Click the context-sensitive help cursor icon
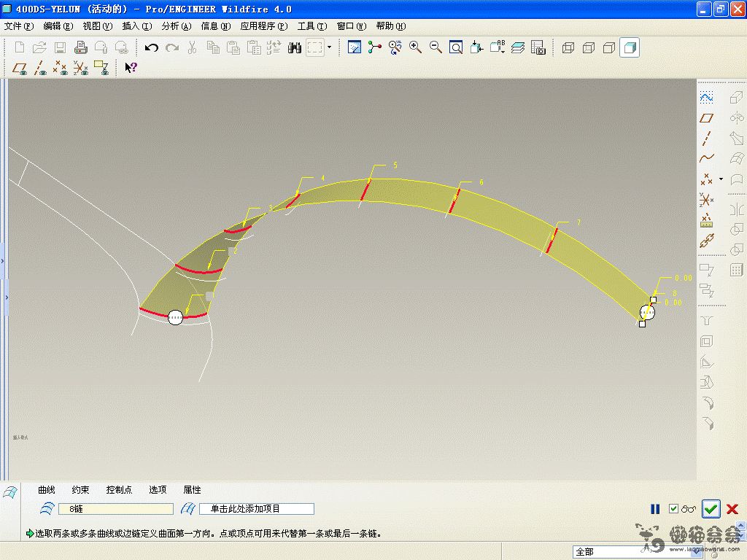This screenshot has width=747, height=560. (131, 68)
